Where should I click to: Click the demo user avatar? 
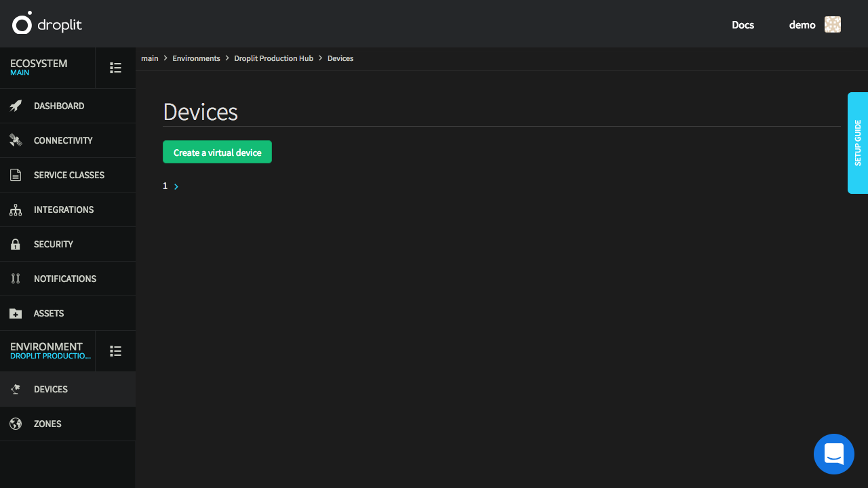(x=833, y=24)
